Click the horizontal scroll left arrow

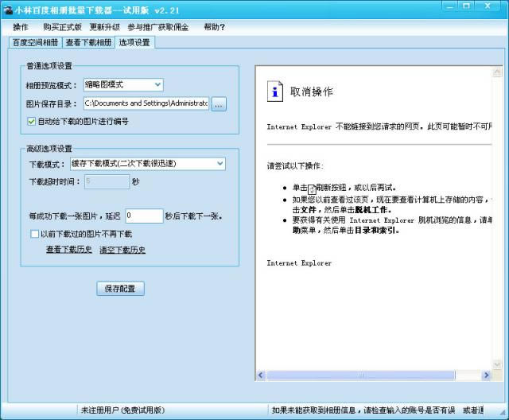260,375
